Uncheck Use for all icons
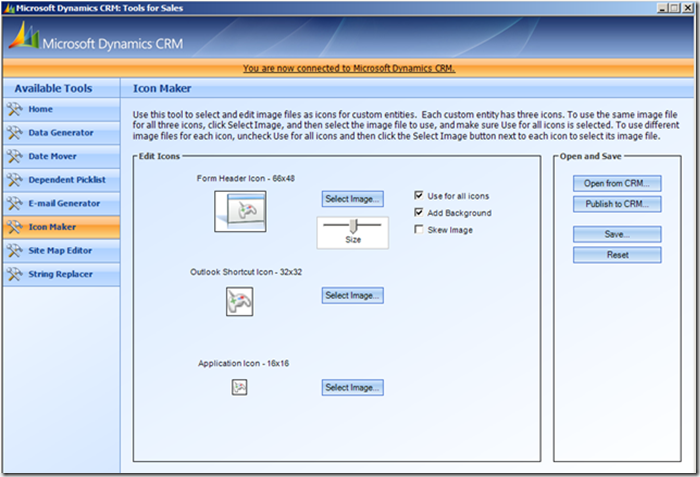 418,195
